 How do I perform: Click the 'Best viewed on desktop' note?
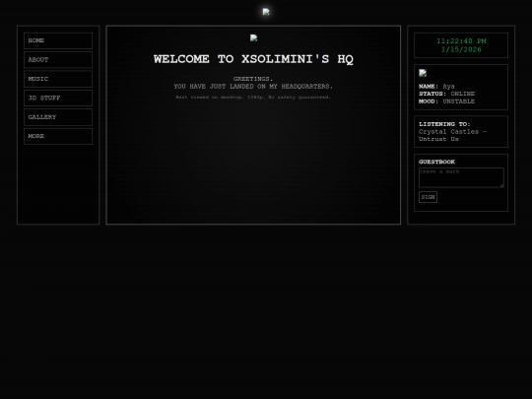pyautogui.click(x=253, y=98)
